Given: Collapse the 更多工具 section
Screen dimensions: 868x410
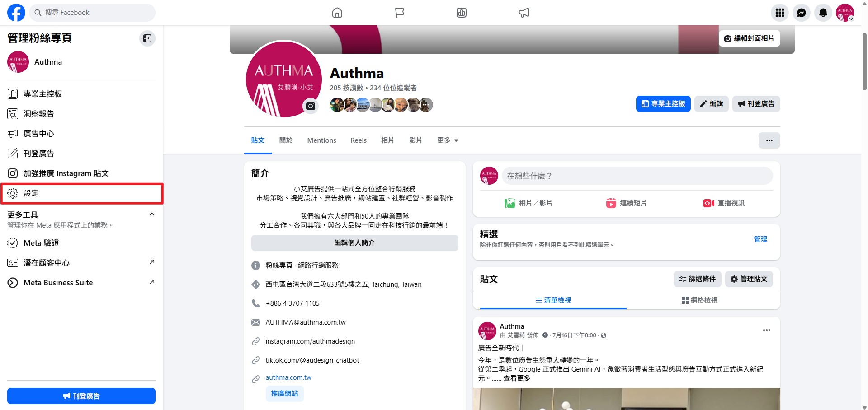Looking at the screenshot, I should click(152, 214).
